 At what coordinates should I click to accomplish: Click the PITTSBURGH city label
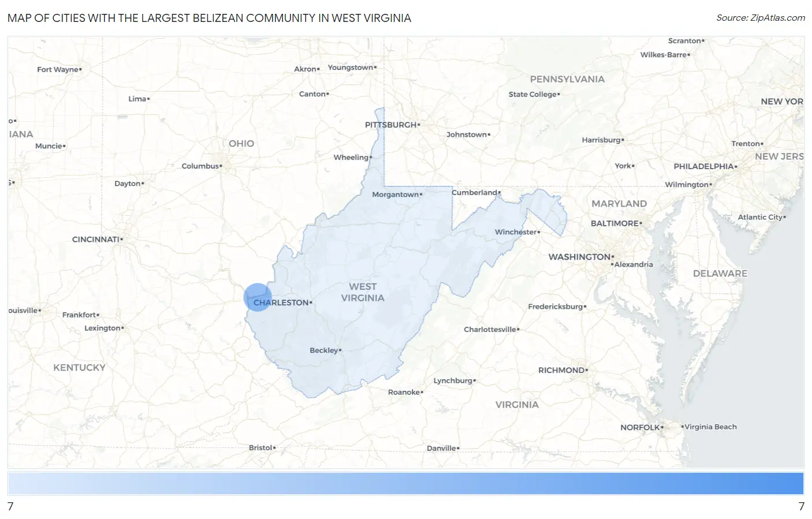pyautogui.click(x=391, y=125)
